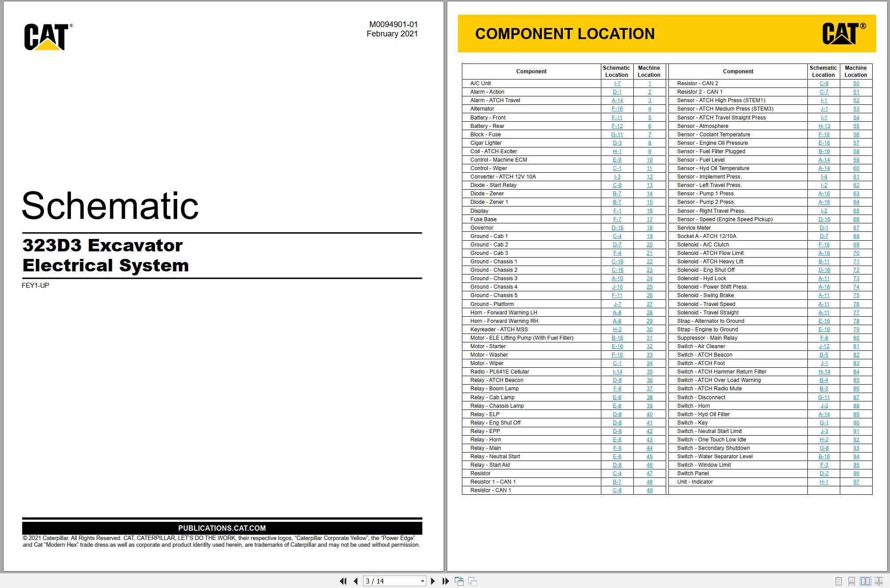This screenshot has width=890, height=588.
Task: Open schematic link C-8 for Resistor - CAN 2
Action: (824, 83)
